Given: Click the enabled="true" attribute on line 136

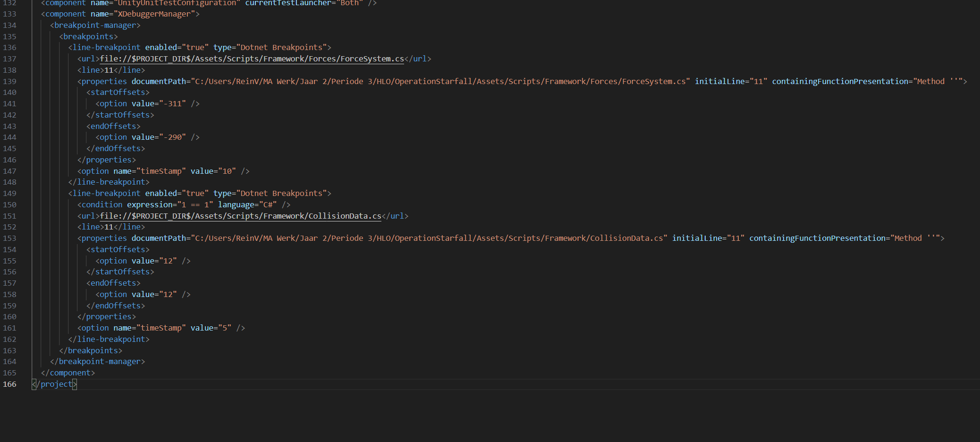Looking at the screenshot, I should (177, 47).
